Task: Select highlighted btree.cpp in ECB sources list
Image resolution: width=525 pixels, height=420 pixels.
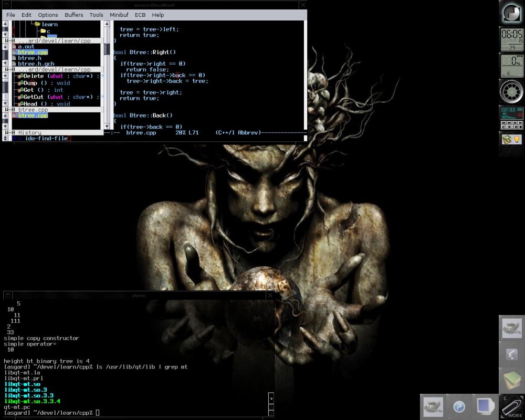Action: pyautogui.click(x=30, y=52)
